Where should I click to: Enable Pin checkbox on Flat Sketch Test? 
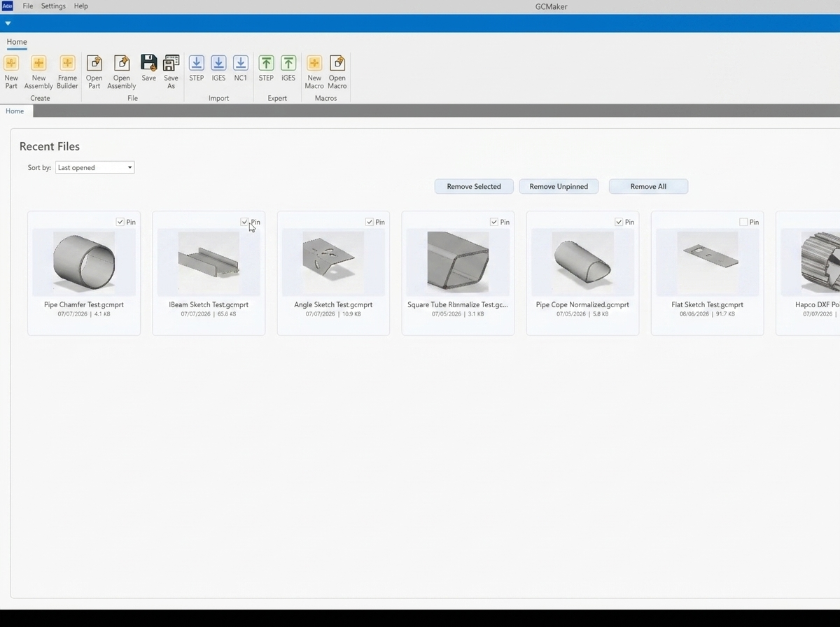[x=743, y=222]
